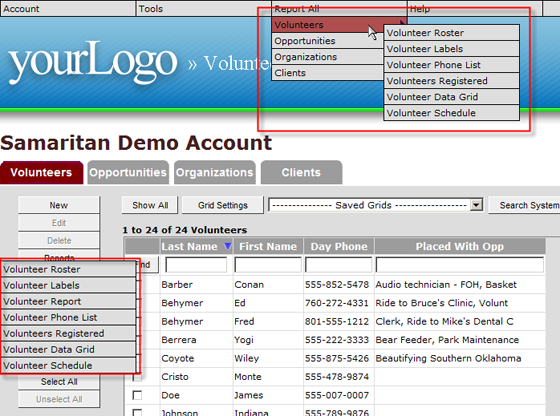Click the Placed With Opp filter field

pyautogui.click(x=460, y=265)
